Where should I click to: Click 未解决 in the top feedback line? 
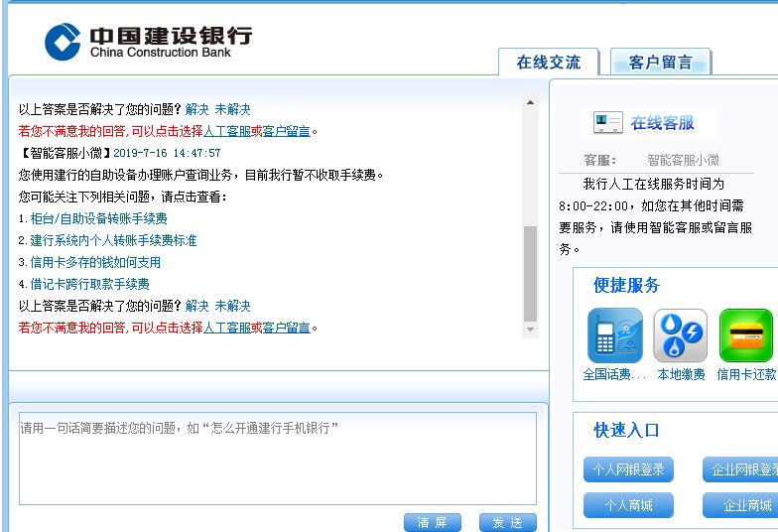coord(232,109)
